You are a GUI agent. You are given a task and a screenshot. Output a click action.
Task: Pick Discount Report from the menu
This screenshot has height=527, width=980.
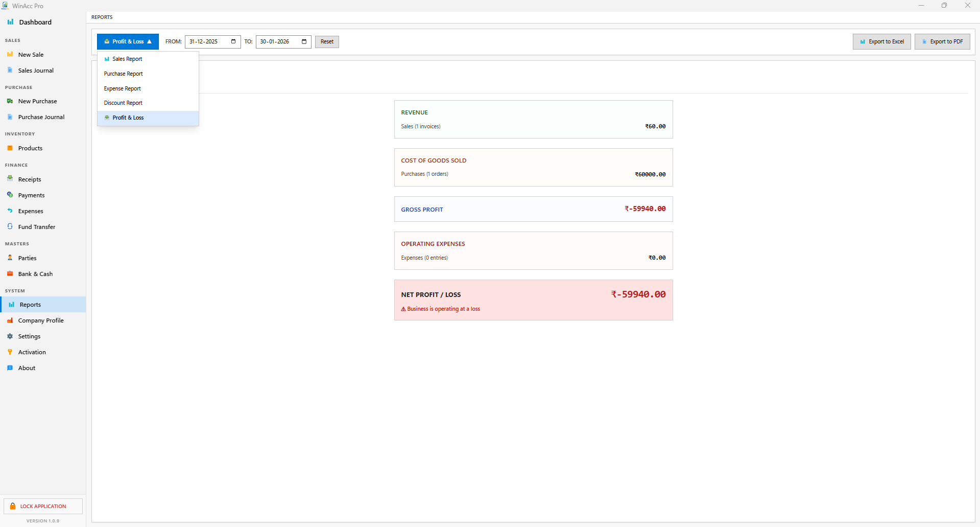(x=123, y=103)
